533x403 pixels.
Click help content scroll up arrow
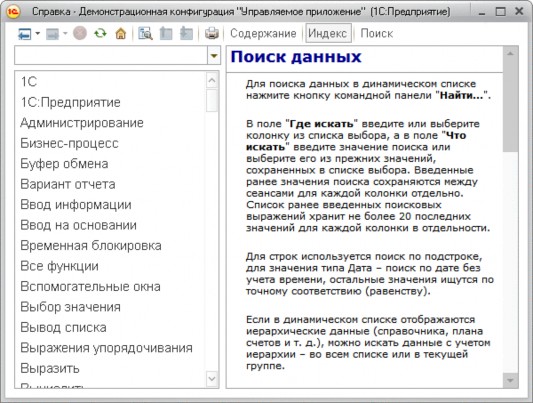510,53
